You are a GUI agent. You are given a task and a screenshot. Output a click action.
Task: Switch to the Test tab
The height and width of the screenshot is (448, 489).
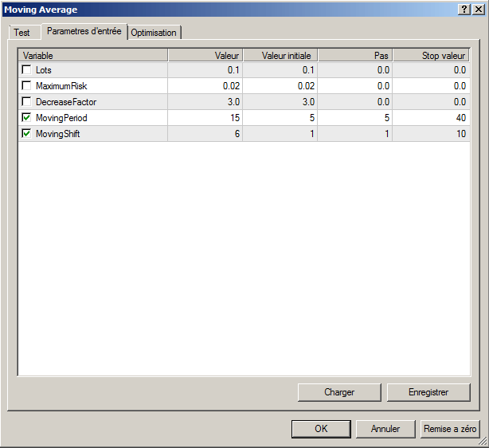[x=22, y=33]
